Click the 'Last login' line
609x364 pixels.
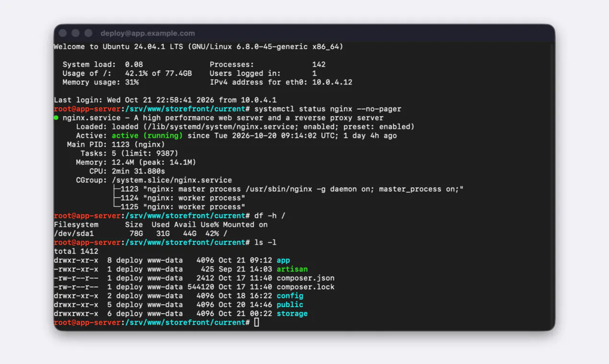tap(165, 100)
